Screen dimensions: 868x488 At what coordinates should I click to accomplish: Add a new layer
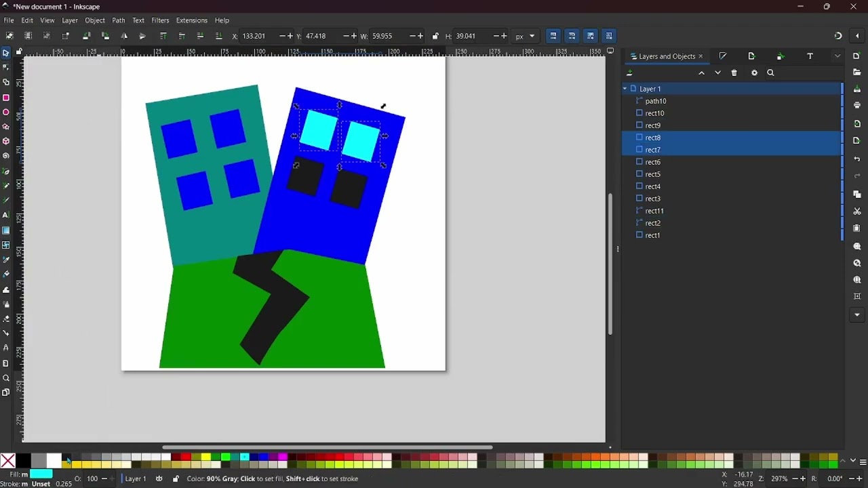[630, 73]
